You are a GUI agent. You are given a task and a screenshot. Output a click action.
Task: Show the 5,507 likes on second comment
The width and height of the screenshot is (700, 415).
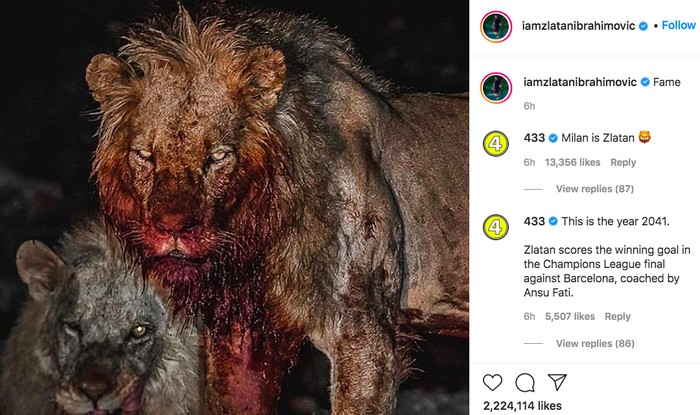(570, 316)
